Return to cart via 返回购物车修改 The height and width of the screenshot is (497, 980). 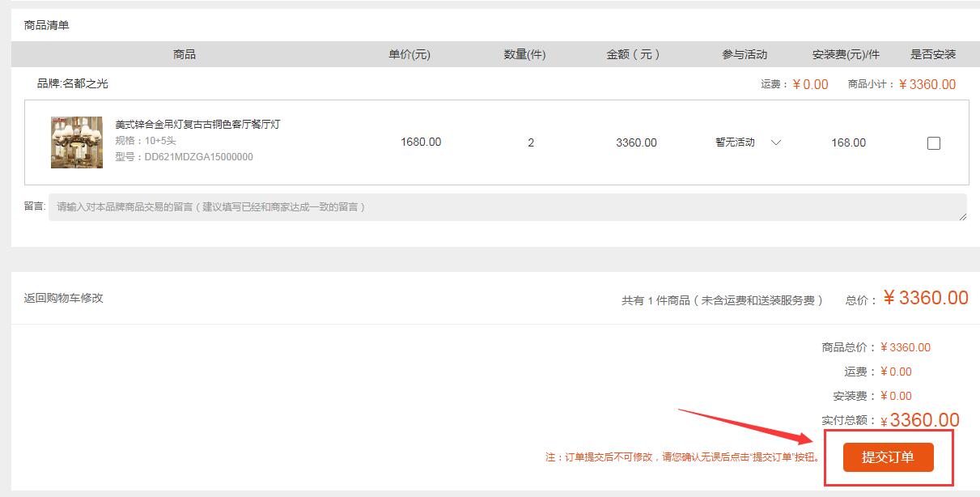point(64,298)
